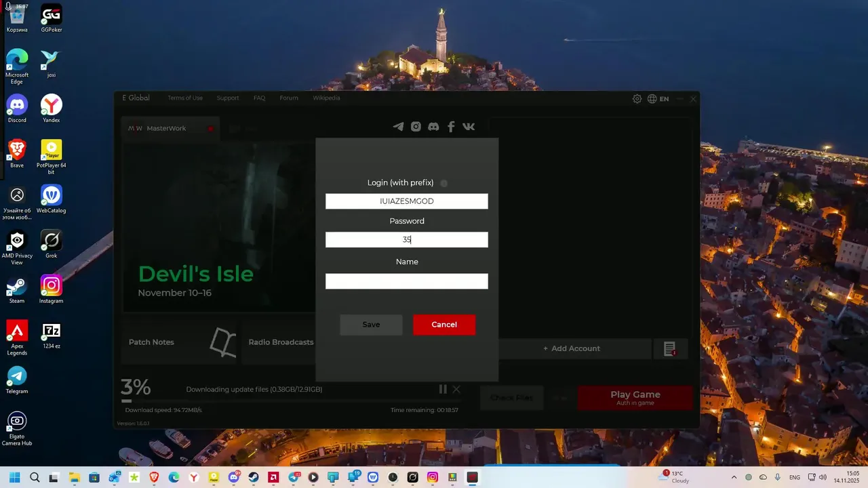
Task: Click the Play Game button
Action: [635, 398]
